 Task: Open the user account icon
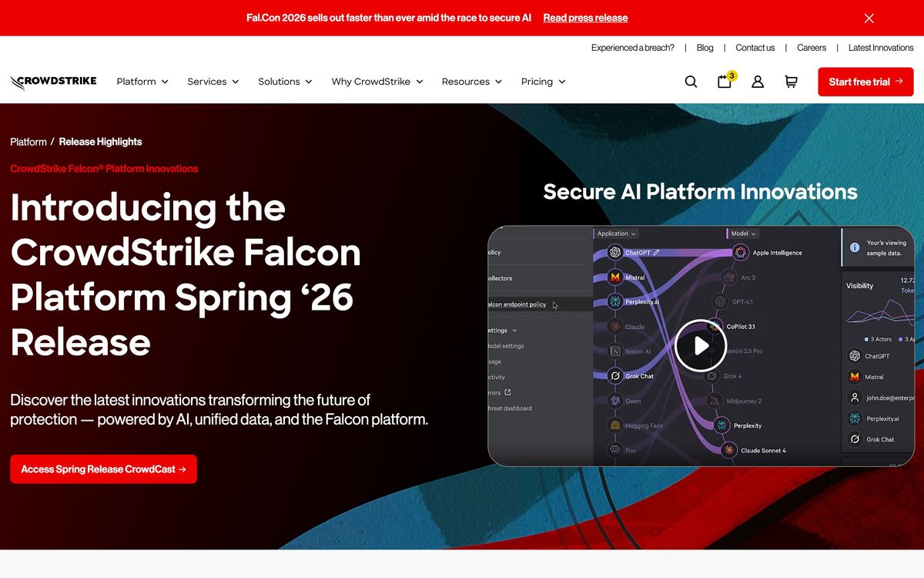[x=758, y=82]
